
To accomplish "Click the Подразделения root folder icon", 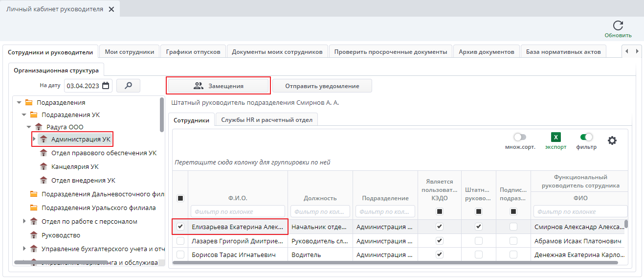I will point(29,102).
